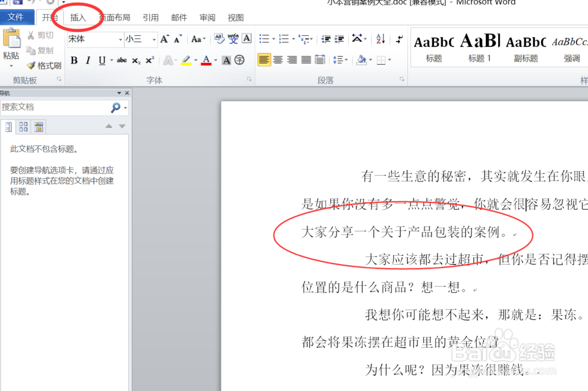Switch to the 插入 ribbon tab
This screenshot has height=391, width=588.
click(78, 18)
